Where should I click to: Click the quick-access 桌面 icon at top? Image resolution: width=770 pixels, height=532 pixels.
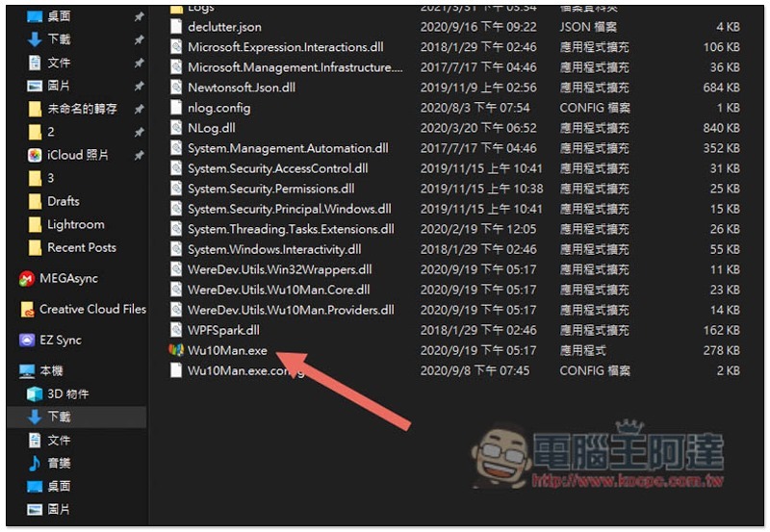click(x=35, y=16)
